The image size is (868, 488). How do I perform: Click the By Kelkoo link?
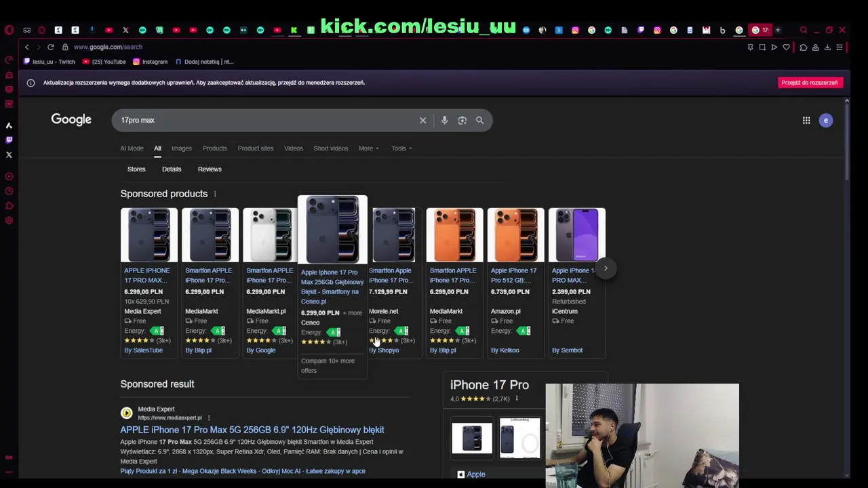pos(505,350)
